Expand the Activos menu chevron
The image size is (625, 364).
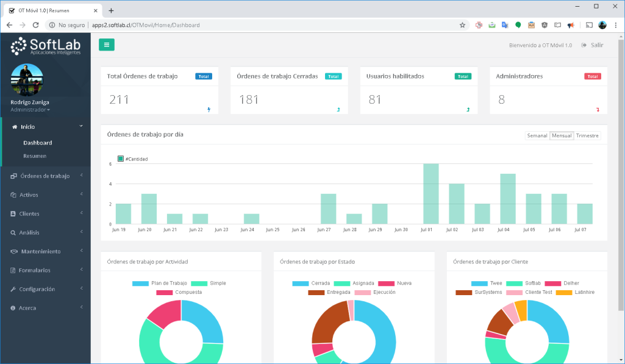[x=81, y=194]
